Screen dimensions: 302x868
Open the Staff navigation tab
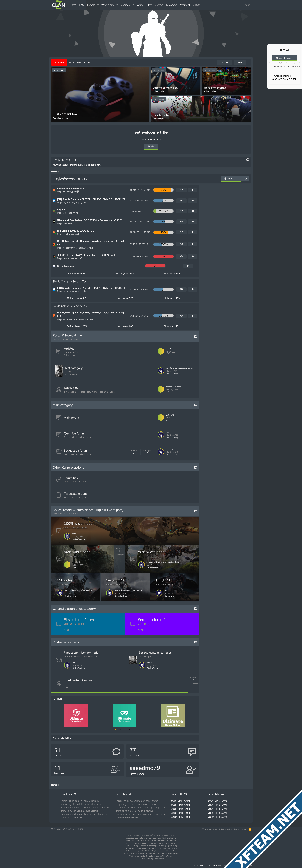point(149,5)
